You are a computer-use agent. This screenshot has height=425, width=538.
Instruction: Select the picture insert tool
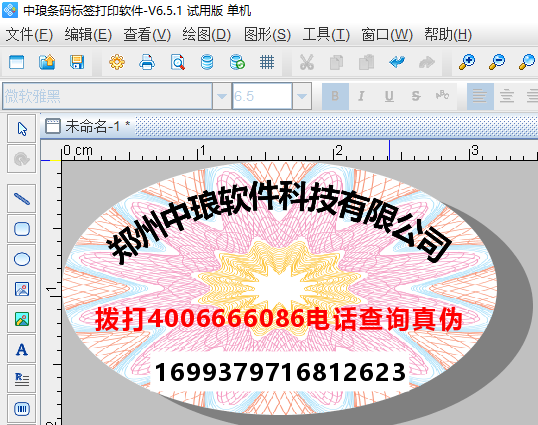(22, 319)
